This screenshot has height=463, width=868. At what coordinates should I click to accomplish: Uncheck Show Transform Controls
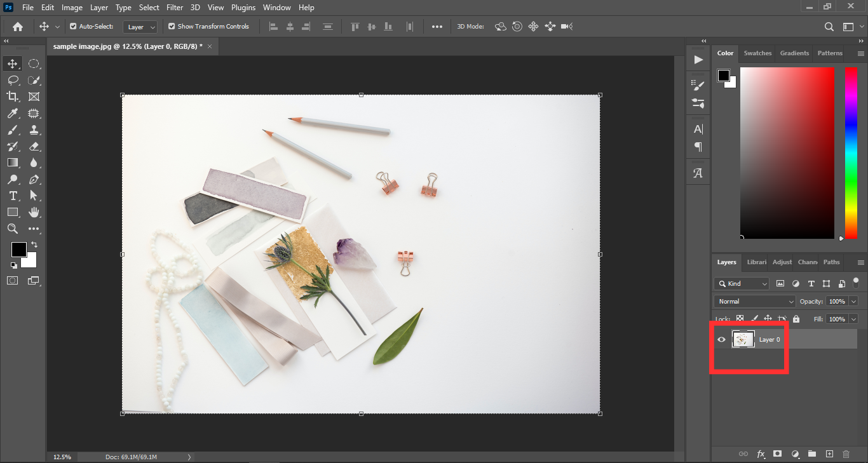[172, 27]
